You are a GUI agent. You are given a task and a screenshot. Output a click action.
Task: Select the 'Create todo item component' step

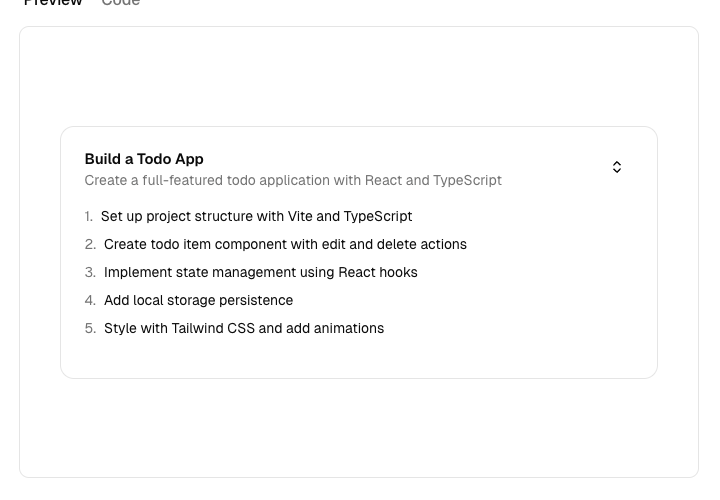tap(285, 244)
